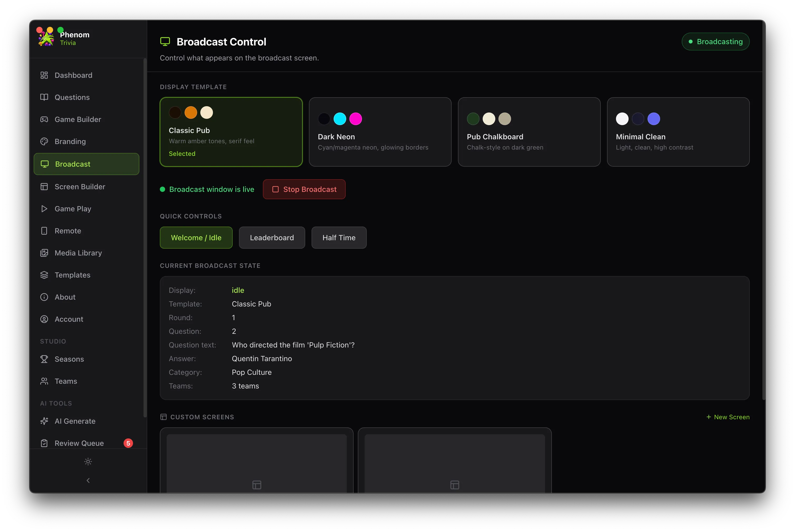Click the Review Queue clipboard icon

(44, 443)
